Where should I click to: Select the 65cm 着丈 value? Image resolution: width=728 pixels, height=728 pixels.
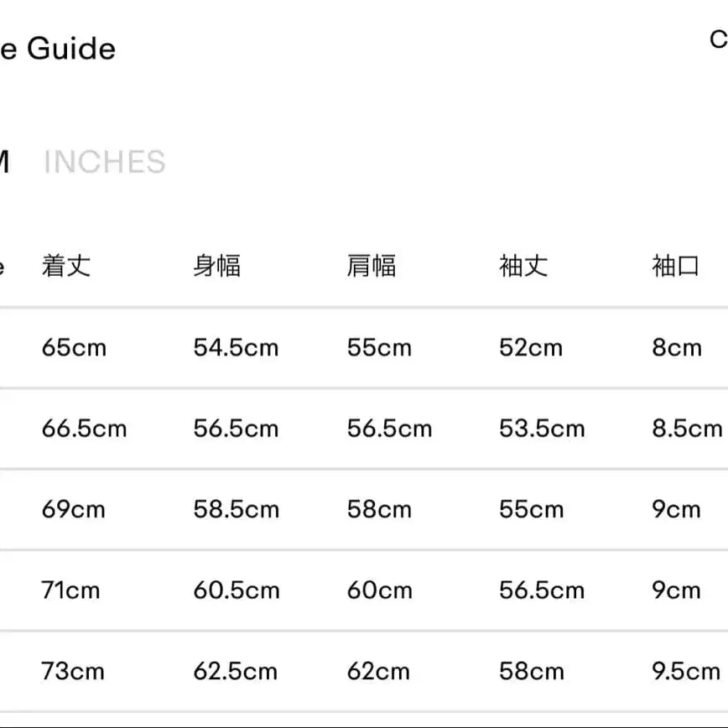coord(74,347)
